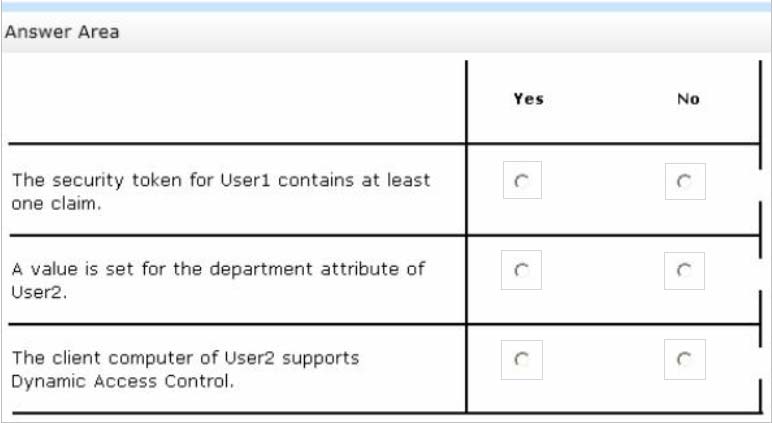The width and height of the screenshot is (772, 423).
Task: Choose No for User2 department attribute statement
Action: tap(684, 271)
